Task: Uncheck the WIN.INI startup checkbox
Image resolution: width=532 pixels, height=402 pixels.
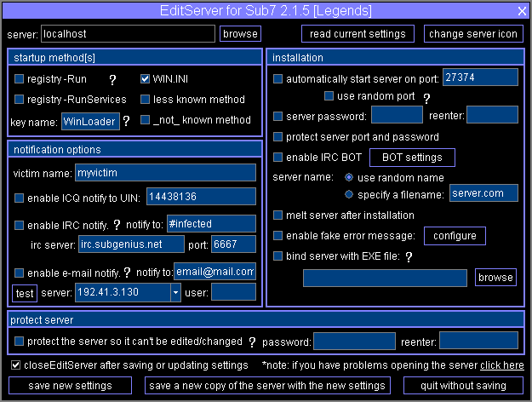Action: click(x=145, y=79)
